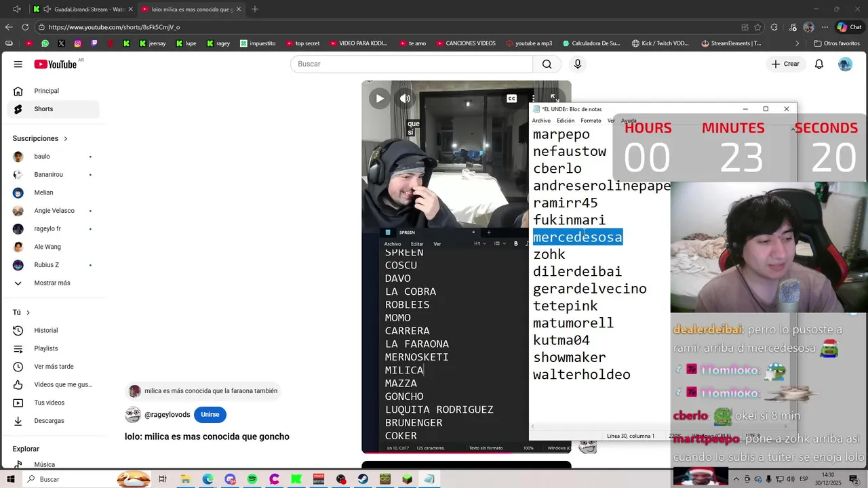Open Archivo menu in Bloc de notas
This screenshot has width=868, height=488.
pyautogui.click(x=541, y=121)
